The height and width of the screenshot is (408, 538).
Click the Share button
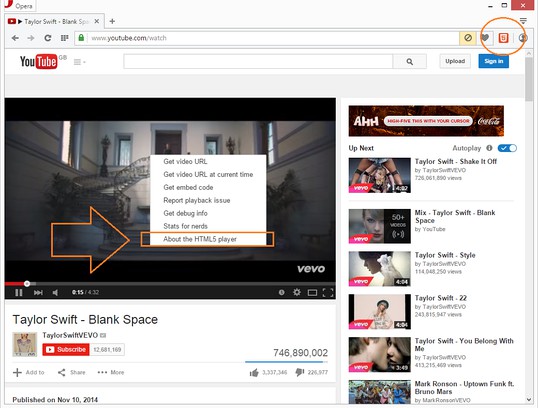(71, 372)
